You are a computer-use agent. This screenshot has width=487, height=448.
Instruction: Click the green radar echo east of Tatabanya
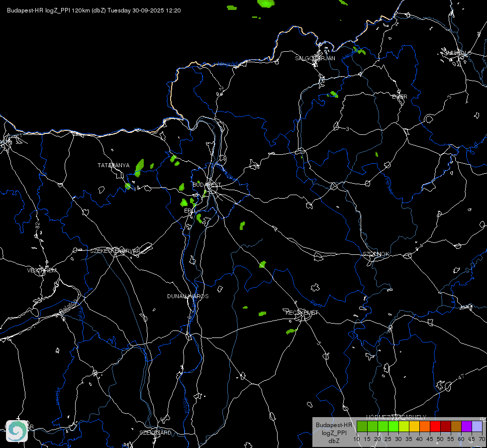140,165
